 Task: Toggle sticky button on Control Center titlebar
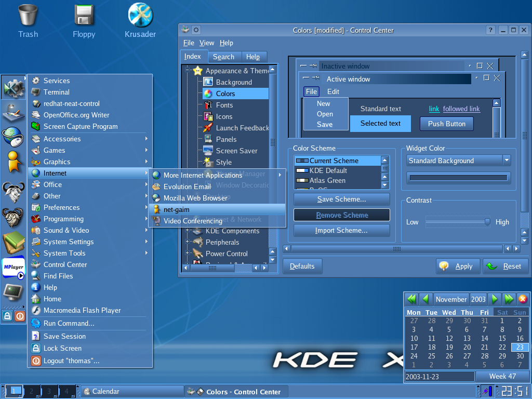(x=196, y=30)
